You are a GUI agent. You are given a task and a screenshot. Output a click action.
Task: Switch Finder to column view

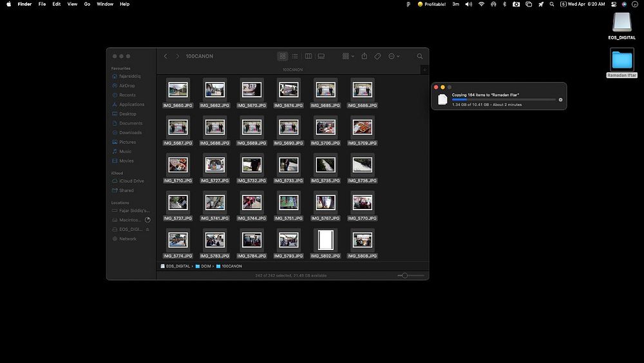tap(308, 56)
